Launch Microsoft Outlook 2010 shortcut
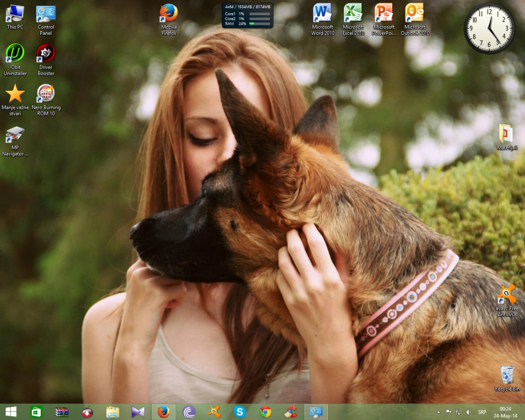This screenshot has width=525, height=420. (x=415, y=13)
